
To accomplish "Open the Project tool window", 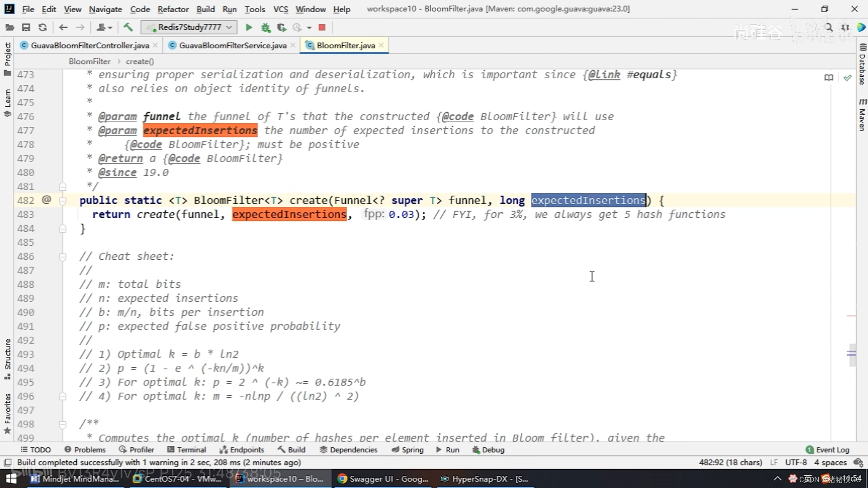I will click(x=7, y=59).
